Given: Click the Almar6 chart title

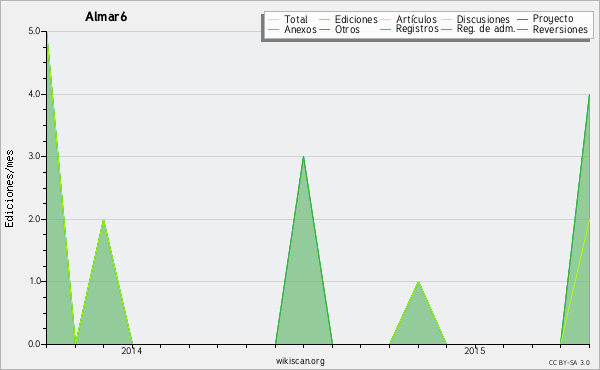Looking at the screenshot, I should click(106, 17).
